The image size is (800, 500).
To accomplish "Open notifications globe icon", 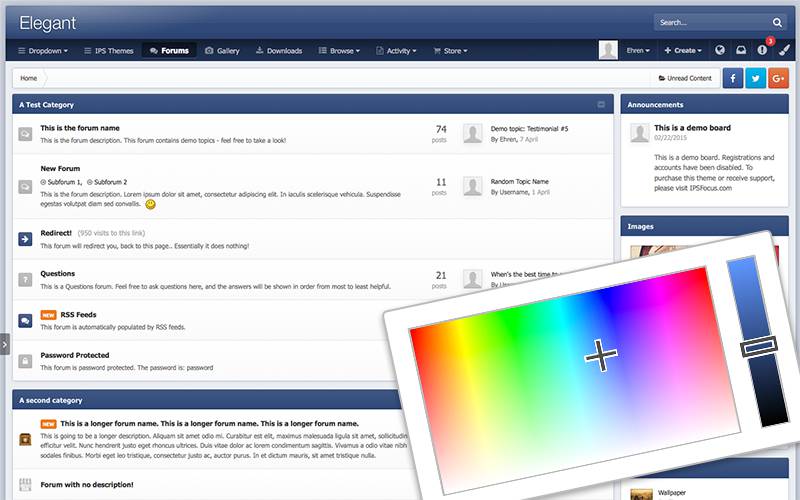I will (720, 50).
